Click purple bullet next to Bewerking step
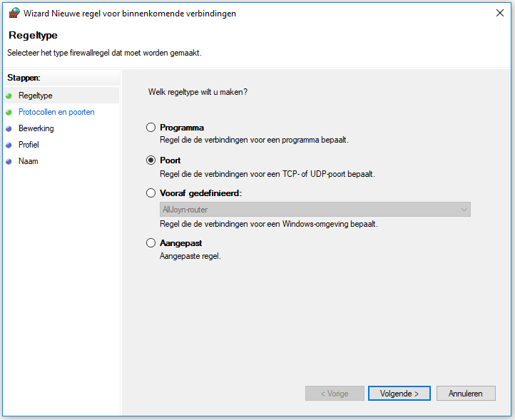Viewport: 515px width, 420px height. [x=9, y=129]
